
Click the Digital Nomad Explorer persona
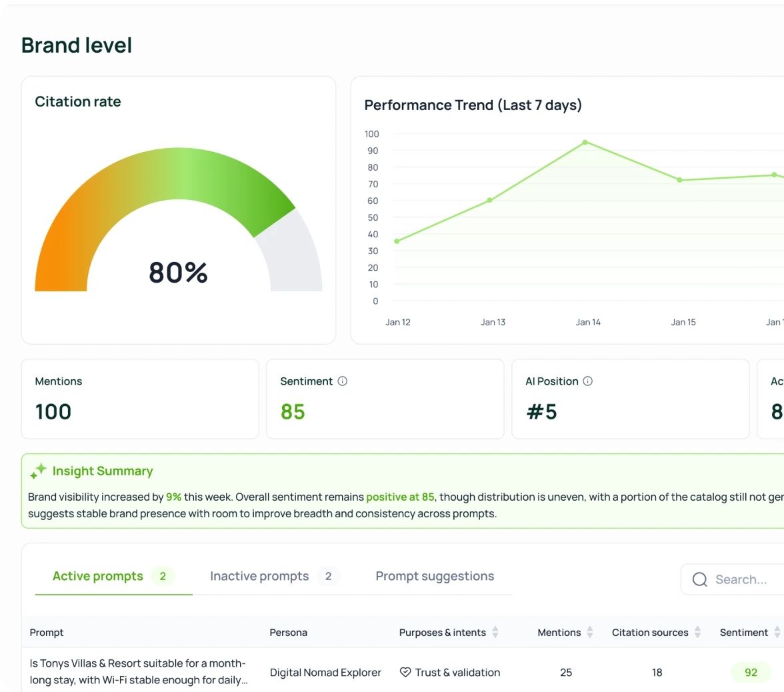[x=325, y=673]
